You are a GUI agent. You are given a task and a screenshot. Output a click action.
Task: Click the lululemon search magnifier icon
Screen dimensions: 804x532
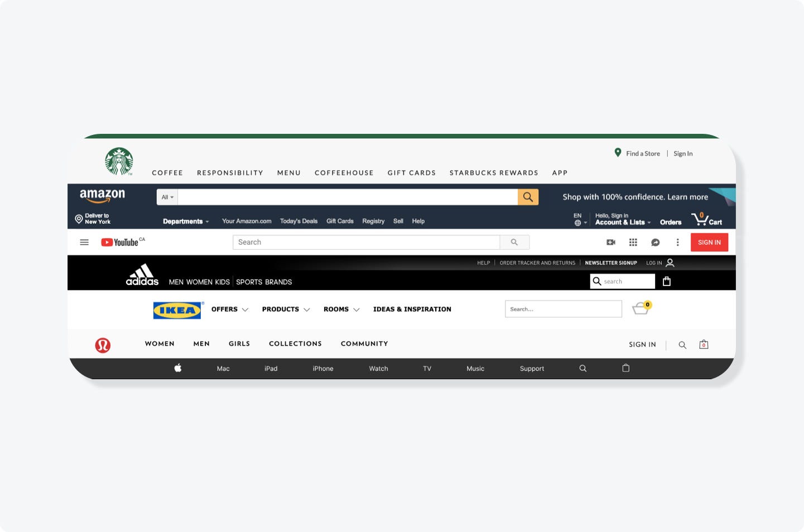click(x=682, y=345)
